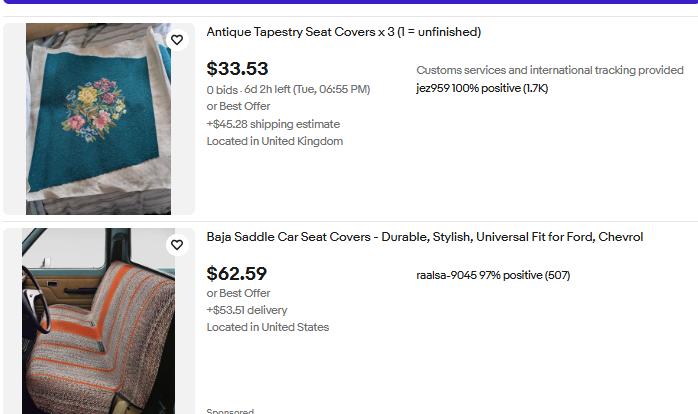Click the floral tapestry thumbnail image
698x414 pixels.
pos(98,118)
